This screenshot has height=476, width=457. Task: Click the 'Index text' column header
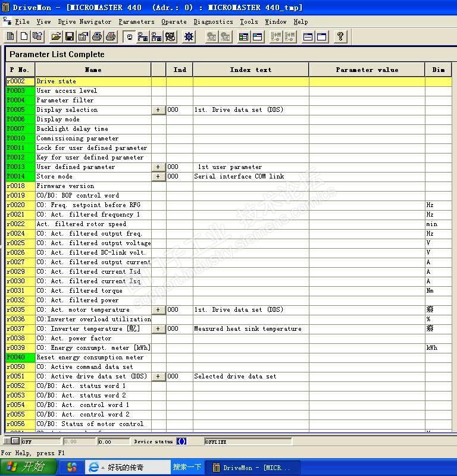pos(251,70)
